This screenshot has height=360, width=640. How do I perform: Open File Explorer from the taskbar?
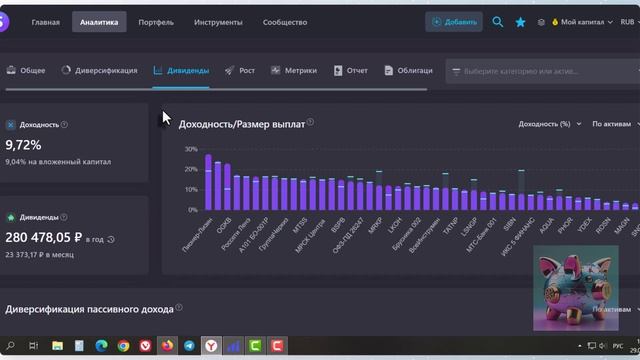[58, 346]
